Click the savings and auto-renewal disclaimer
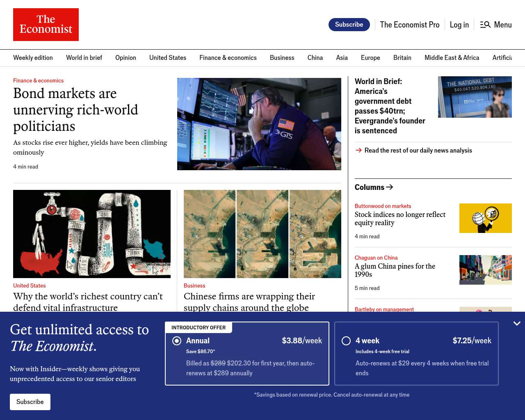Viewport: 525px width, 420px height. click(x=332, y=395)
